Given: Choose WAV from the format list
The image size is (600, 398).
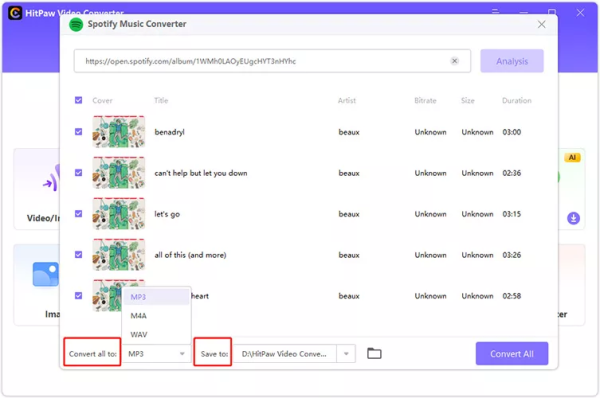Looking at the screenshot, I should click(x=156, y=334).
